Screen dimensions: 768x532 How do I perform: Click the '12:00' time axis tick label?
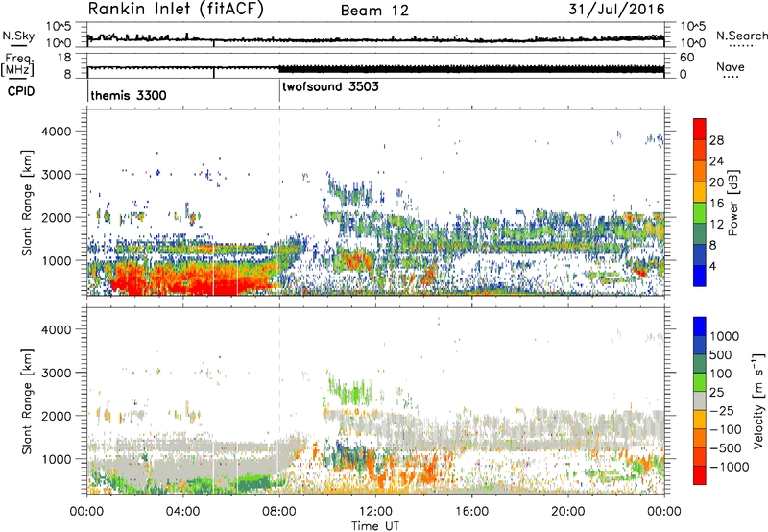click(x=375, y=512)
